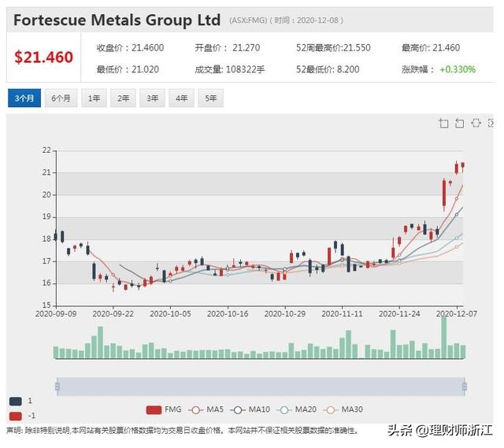The width and height of the screenshot is (504, 448).
Task: Click the Fortescue Metals Group Ltd title
Action: pos(117,20)
